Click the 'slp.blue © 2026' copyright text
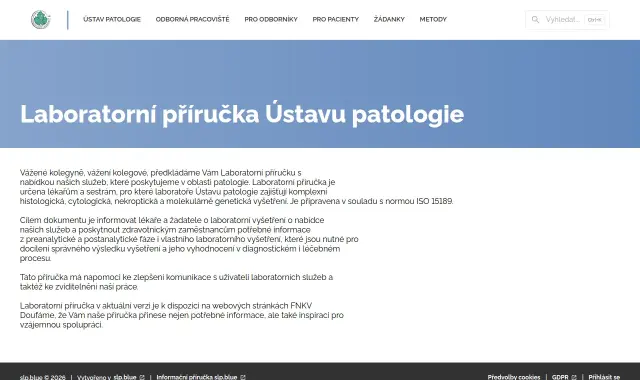640x380 pixels. 42,377
